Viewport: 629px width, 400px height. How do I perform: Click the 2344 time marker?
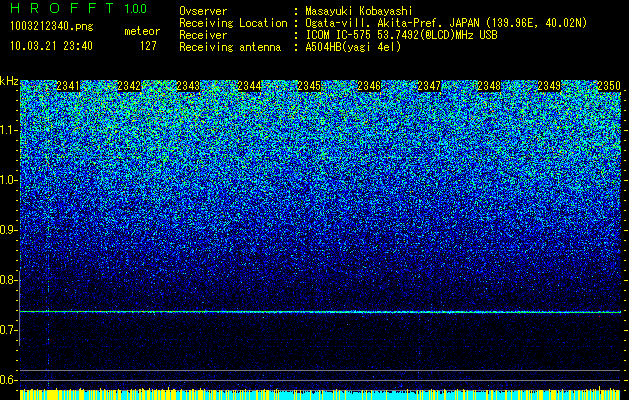pos(249,86)
